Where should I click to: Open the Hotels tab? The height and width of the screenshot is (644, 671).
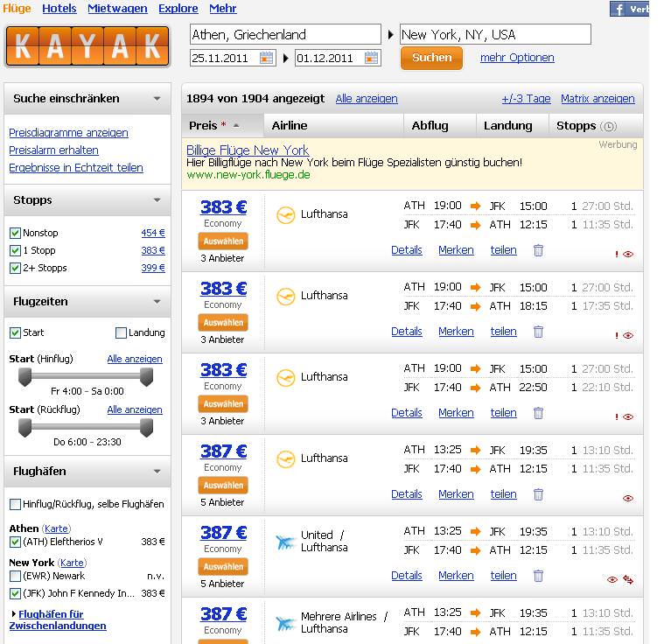tap(59, 8)
